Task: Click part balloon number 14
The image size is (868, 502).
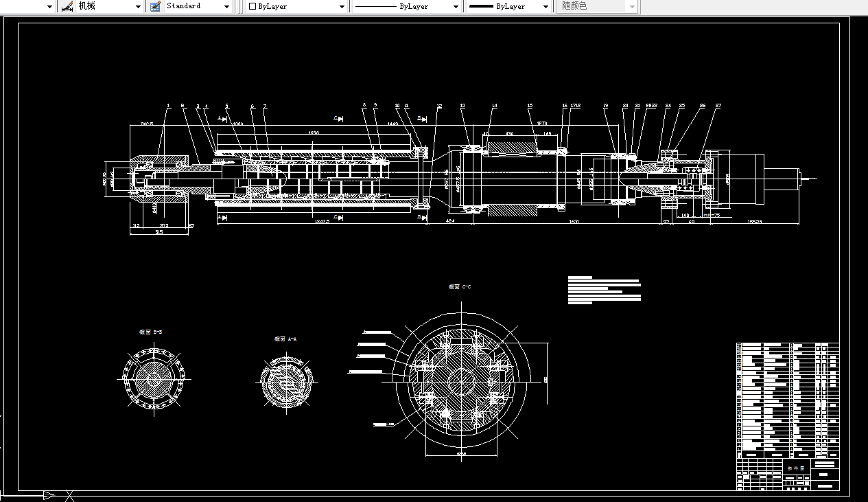Action: [495, 106]
